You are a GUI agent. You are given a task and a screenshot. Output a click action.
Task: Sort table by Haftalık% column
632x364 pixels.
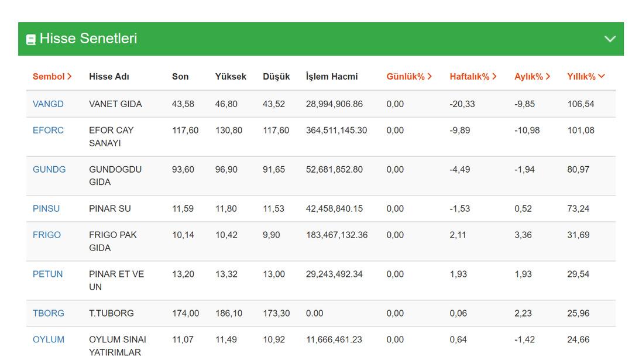(x=472, y=77)
